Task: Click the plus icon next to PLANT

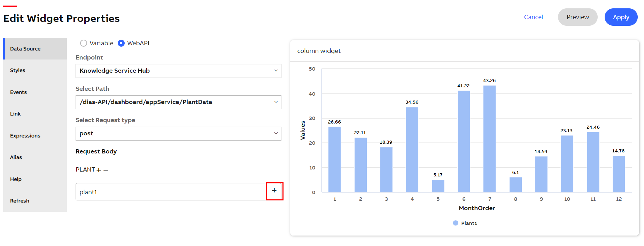Action: pyautogui.click(x=99, y=170)
